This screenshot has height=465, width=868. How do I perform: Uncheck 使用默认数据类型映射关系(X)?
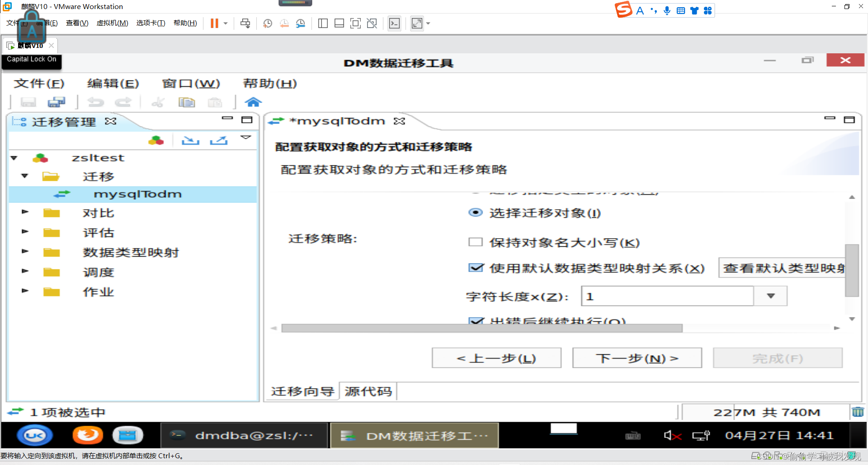pyautogui.click(x=476, y=268)
